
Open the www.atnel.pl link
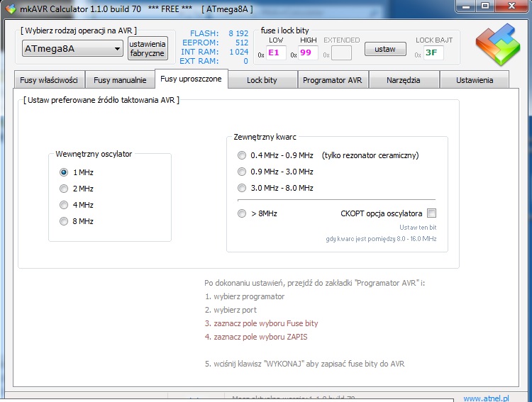click(486, 398)
